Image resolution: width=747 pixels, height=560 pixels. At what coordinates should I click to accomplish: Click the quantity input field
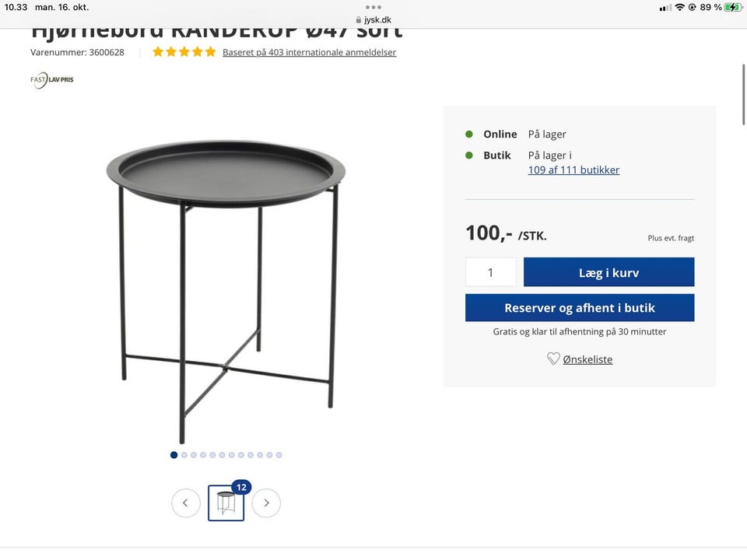(491, 272)
